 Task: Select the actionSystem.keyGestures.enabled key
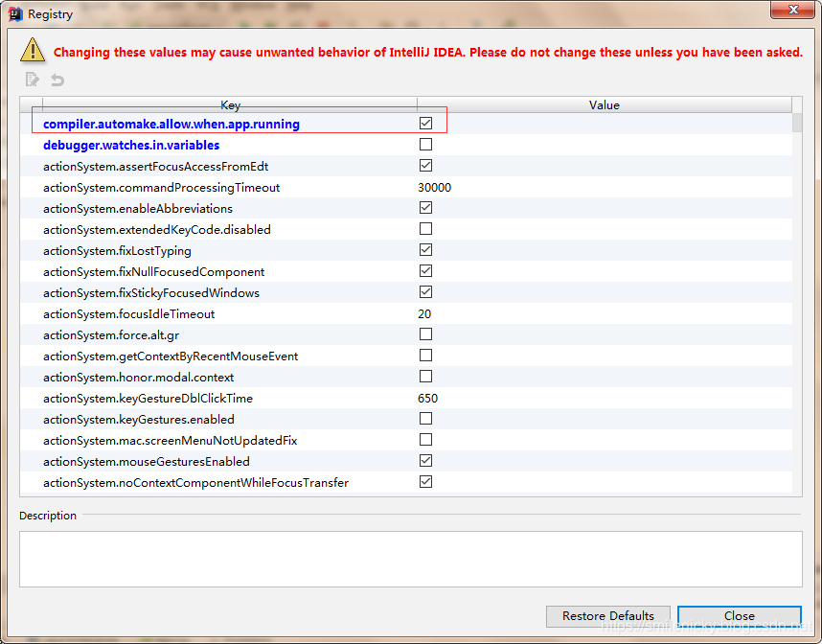pos(138,419)
